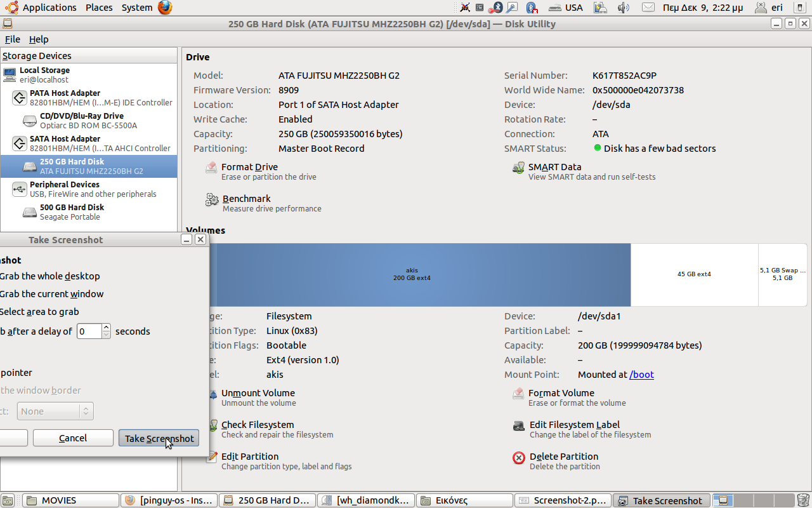Open the Trash icon in bottom panel
The height and width of the screenshot is (508, 812).
[x=803, y=500]
